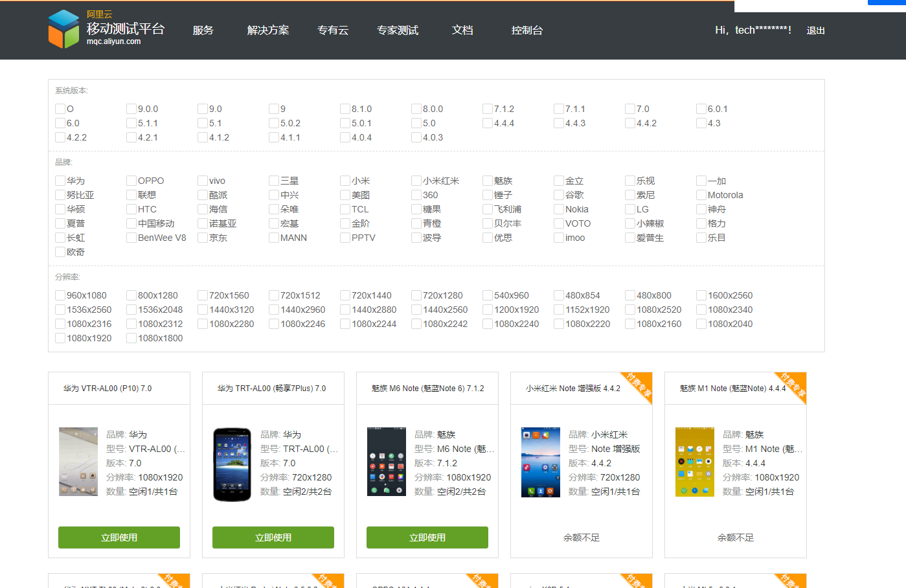The width and height of the screenshot is (906, 588).
Task: Tick the vivo brand checkbox
Action: tap(203, 181)
